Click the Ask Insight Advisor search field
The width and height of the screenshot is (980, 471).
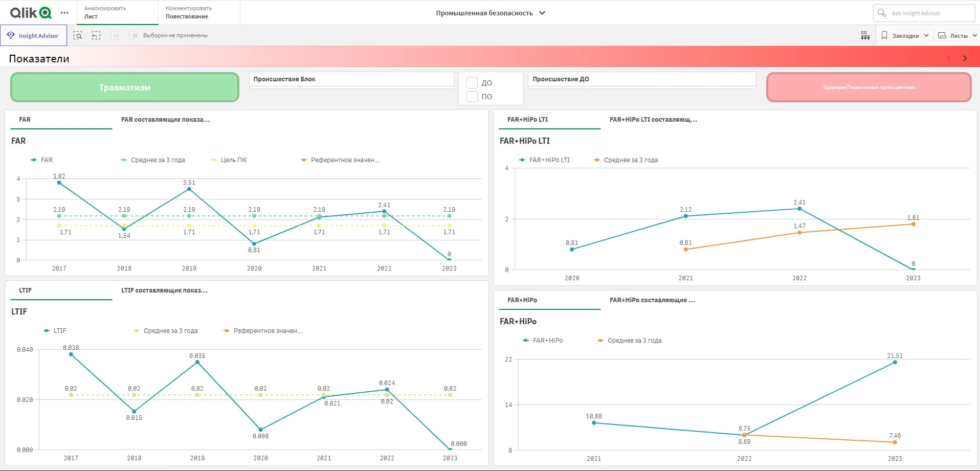[924, 13]
